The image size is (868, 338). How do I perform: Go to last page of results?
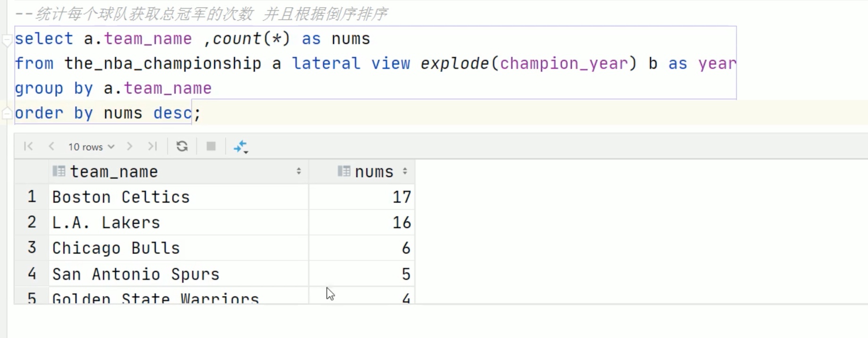[x=152, y=146]
